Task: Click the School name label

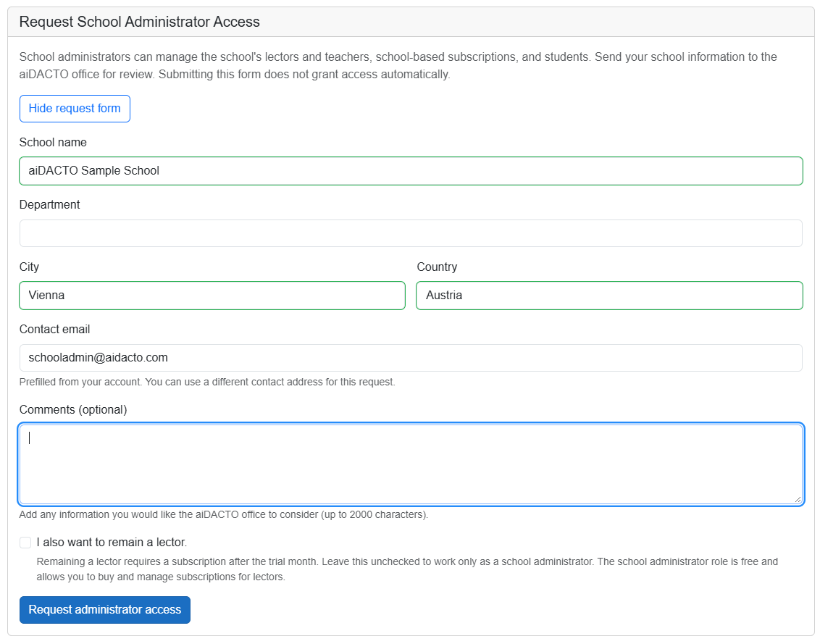Action: (53, 142)
